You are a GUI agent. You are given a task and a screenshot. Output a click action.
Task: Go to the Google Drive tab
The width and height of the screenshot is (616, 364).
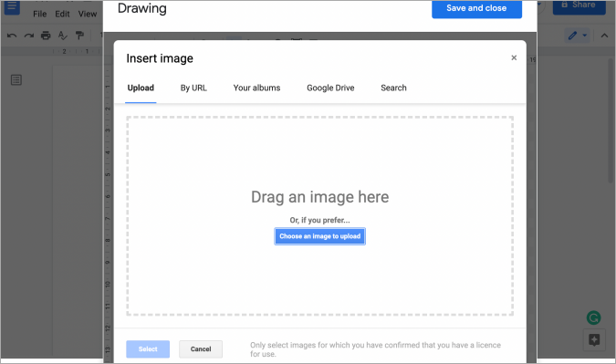click(x=330, y=88)
